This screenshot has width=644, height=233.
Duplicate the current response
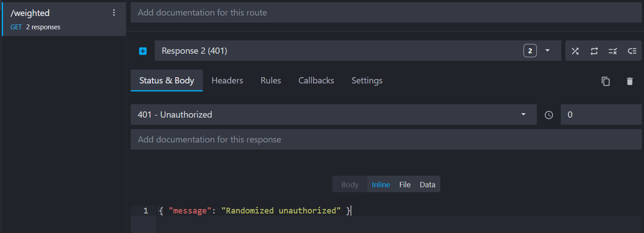pos(605,81)
